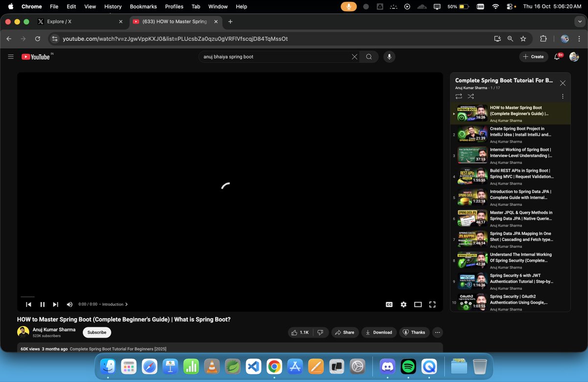Download the video
The image size is (588, 382).
pos(379,332)
